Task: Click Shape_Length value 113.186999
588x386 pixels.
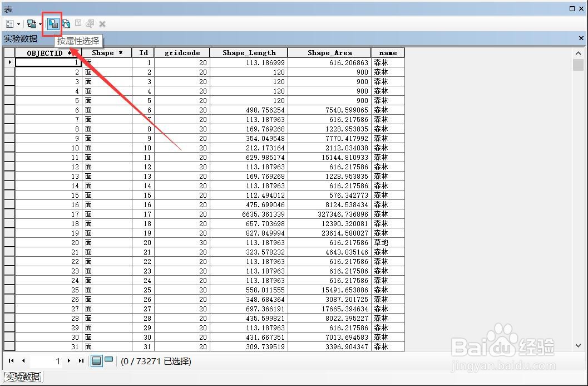Action: 249,63
